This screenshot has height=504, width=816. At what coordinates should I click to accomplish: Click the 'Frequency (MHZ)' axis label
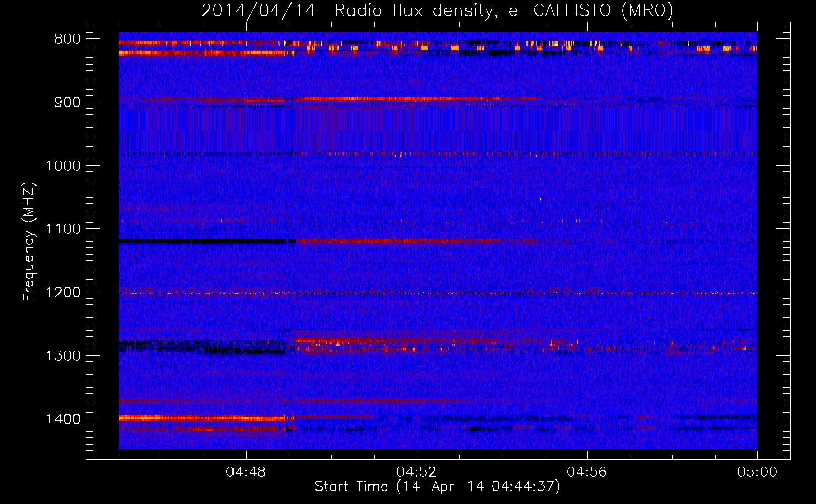pyautogui.click(x=29, y=242)
